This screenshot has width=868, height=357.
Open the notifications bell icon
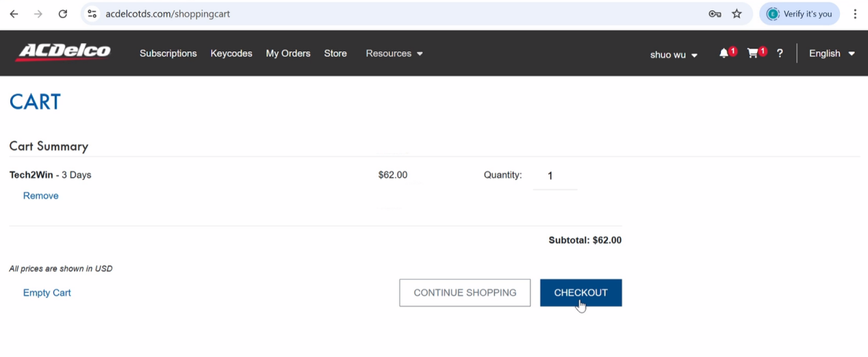click(x=724, y=53)
